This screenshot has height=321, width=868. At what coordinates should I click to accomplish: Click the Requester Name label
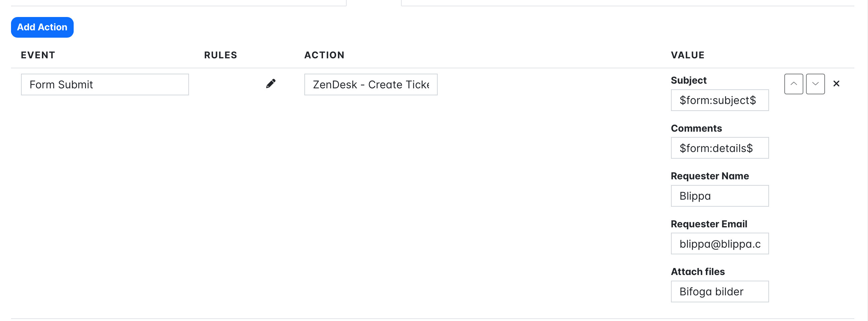pos(709,176)
